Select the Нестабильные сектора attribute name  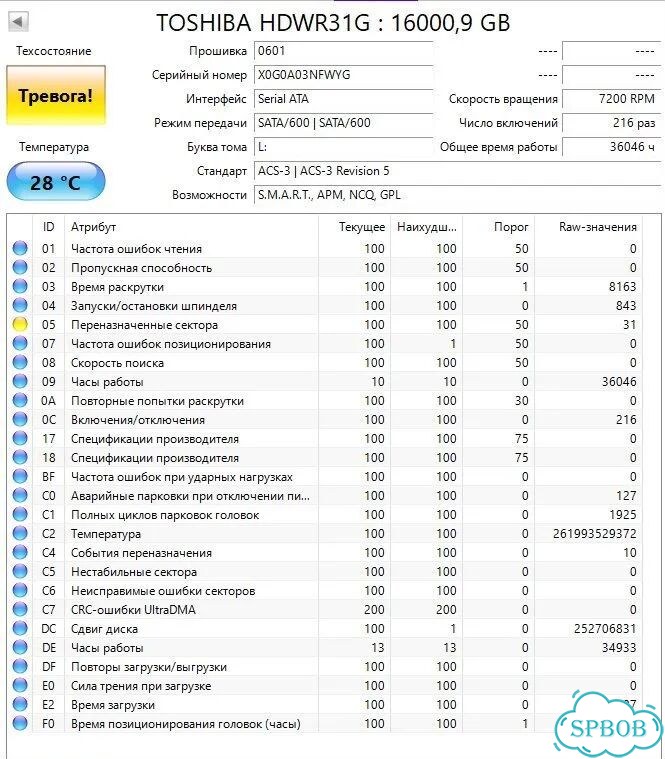[134, 572]
